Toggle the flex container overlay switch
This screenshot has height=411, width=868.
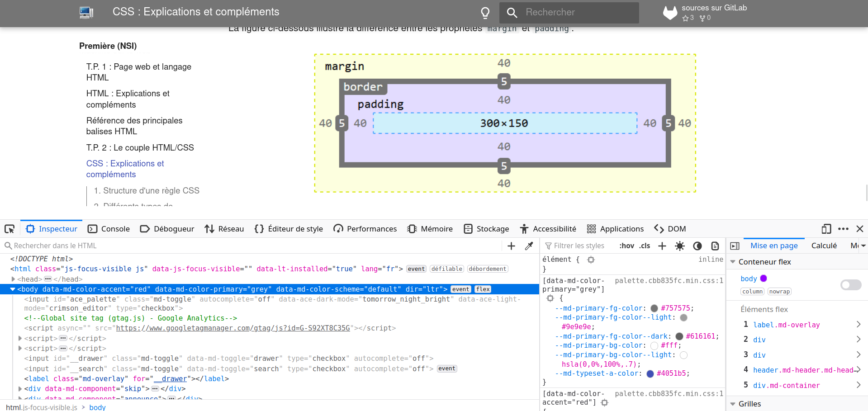click(850, 284)
